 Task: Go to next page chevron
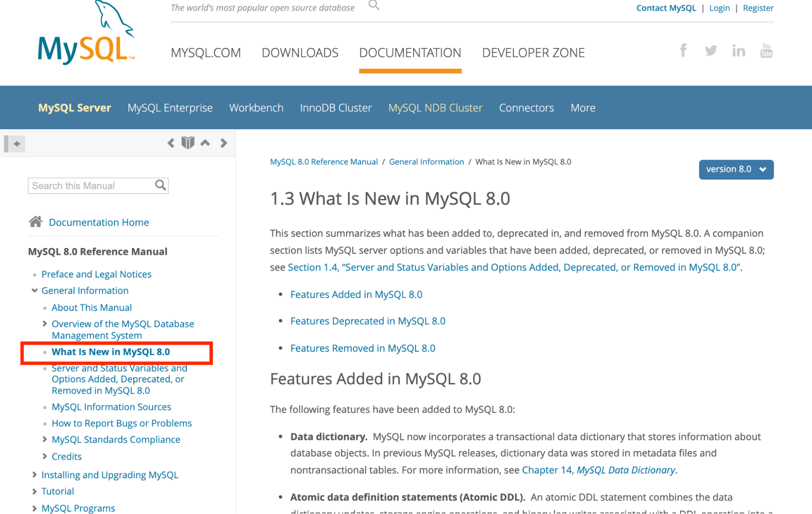click(x=223, y=143)
